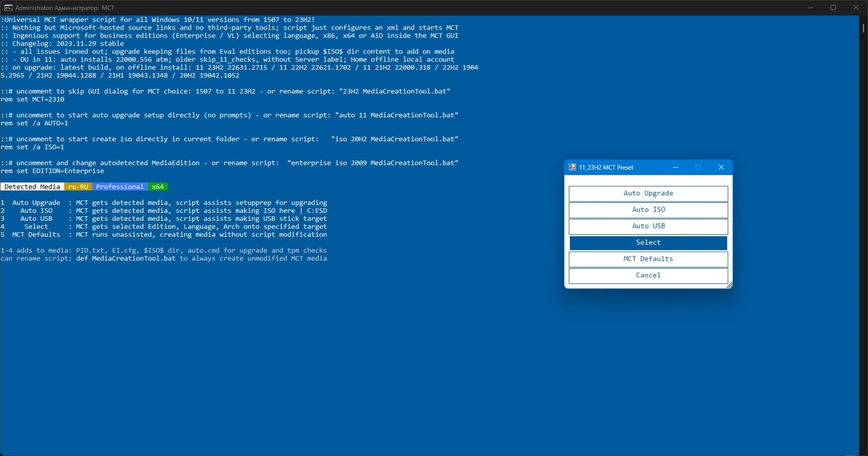Click MCT Defaults in the dialog

click(648, 259)
